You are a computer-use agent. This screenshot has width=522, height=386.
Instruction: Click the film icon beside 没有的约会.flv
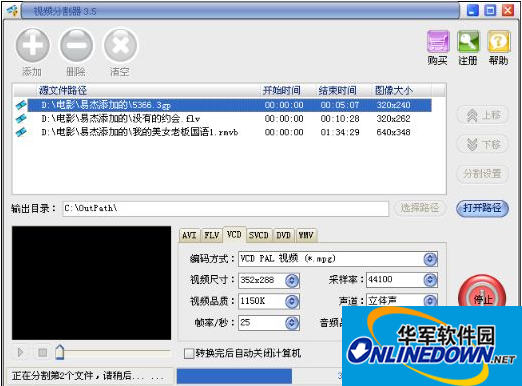(x=21, y=119)
